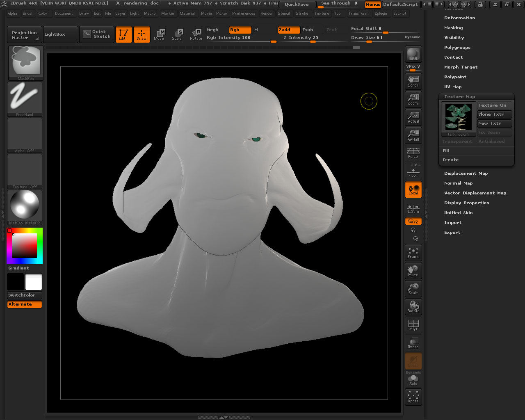This screenshot has height=420, width=525.
Task: Select the MatCap Metal02 material
Action: pyautogui.click(x=25, y=206)
